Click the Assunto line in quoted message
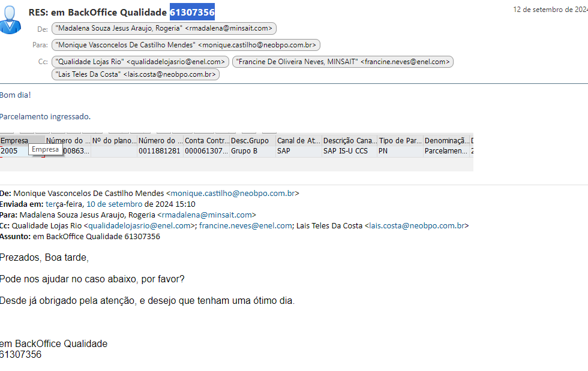This screenshot has height=371, width=588. [x=80, y=237]
